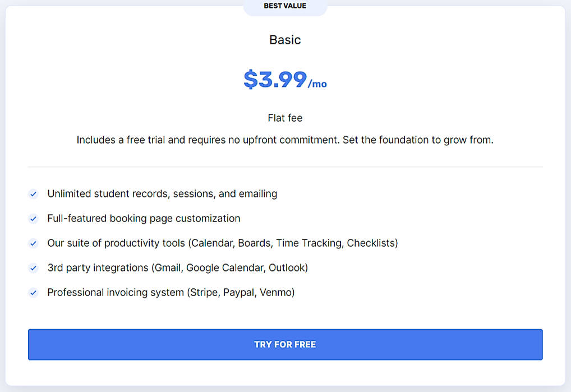This screenshot has width=571, height=392.
Task: Click the BEST VALUE badge
Action: 285,6
